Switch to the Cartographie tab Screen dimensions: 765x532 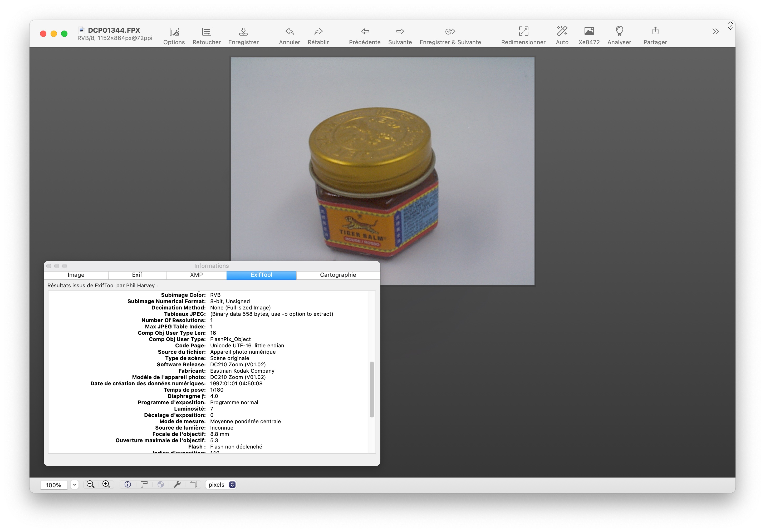(x=338, y=275)
